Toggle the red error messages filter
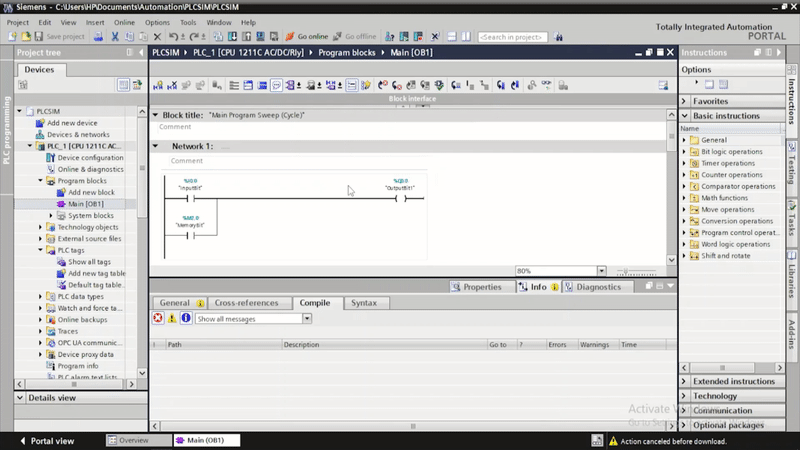 tap(158, 318)
